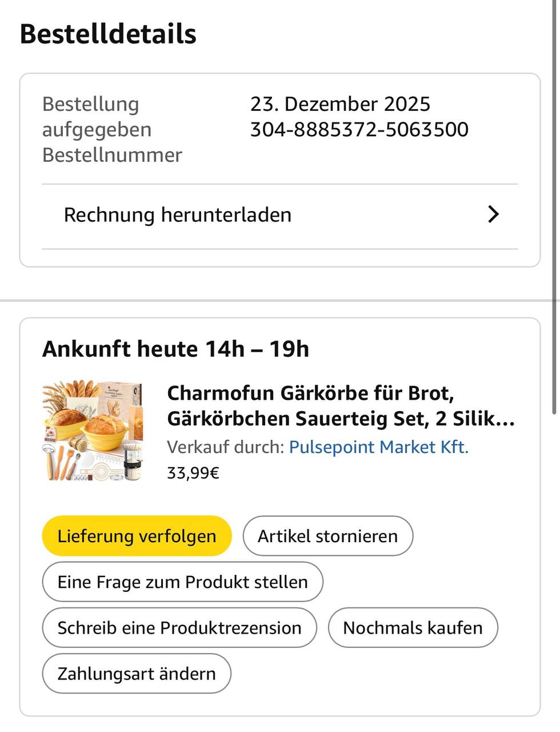The height and width of the screenshot is (732, 560).
Task: Click the chevron arrow beside Rechnung herunterladen
Action: click(x=493, y=214)
